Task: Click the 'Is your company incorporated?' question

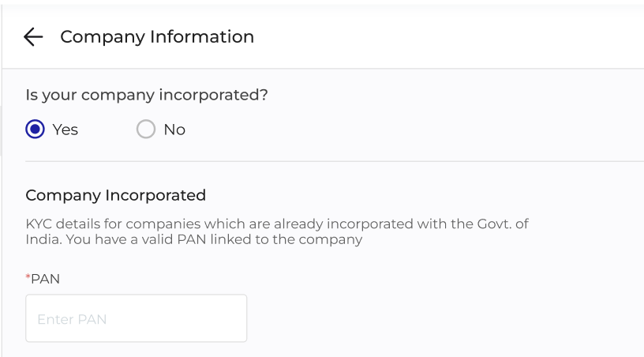Action: (x=147, y=96)
